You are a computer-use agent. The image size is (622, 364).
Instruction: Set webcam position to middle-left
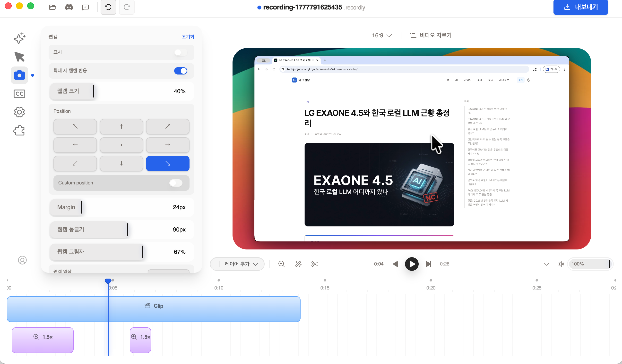75,145
